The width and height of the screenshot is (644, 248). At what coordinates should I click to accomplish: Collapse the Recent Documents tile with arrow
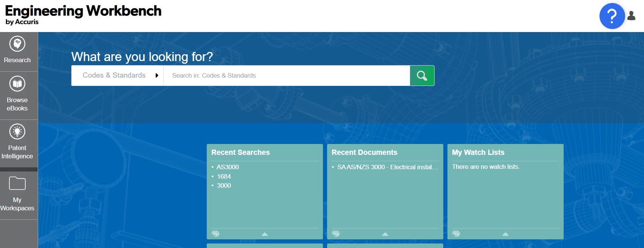[x=385, y=234]
